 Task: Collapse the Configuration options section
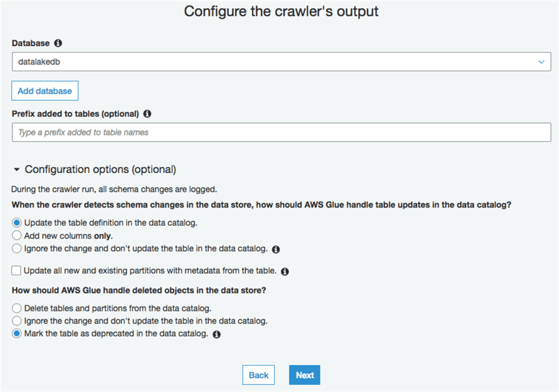pos(17,169)
